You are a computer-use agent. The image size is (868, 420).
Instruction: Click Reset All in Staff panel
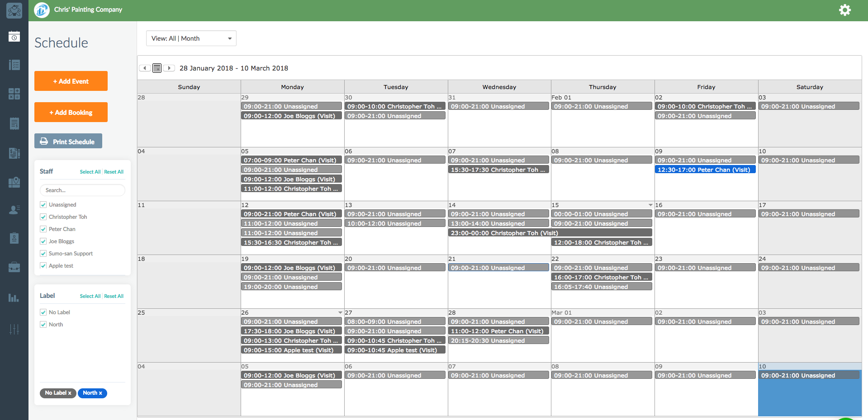point(114,172)
